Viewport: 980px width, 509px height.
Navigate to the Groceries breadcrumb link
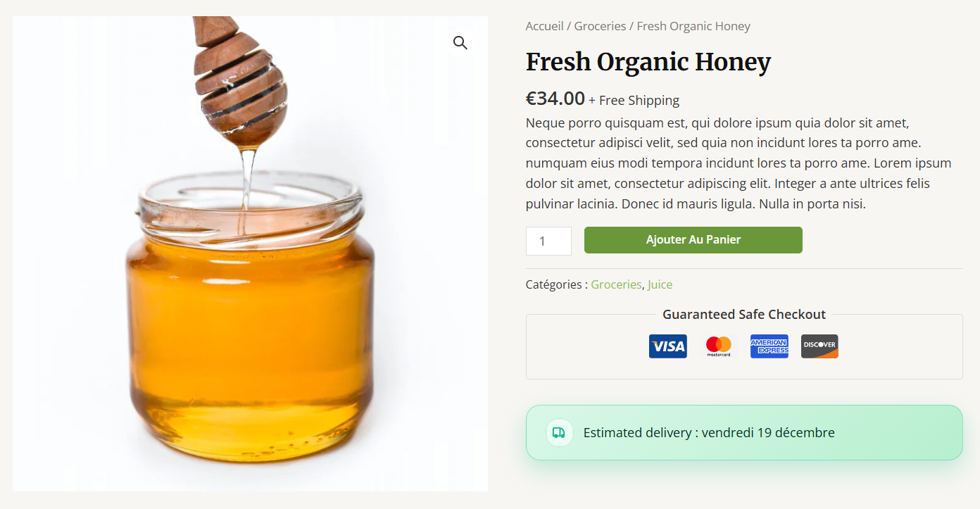tap(600, 25)
